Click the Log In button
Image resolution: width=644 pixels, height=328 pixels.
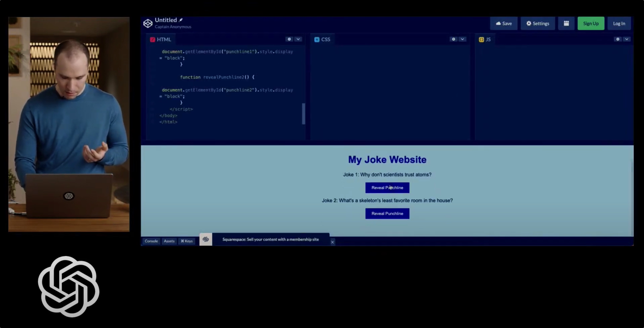pos(619,23)
